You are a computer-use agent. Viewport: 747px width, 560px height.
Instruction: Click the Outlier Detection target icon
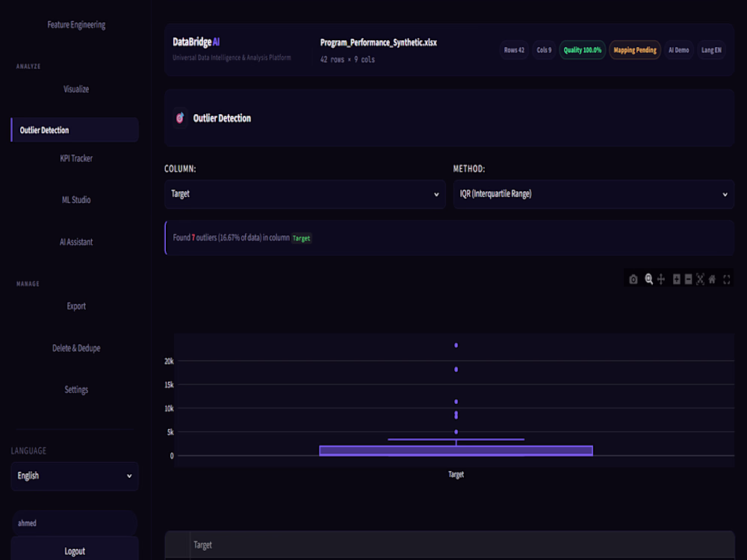180,118
